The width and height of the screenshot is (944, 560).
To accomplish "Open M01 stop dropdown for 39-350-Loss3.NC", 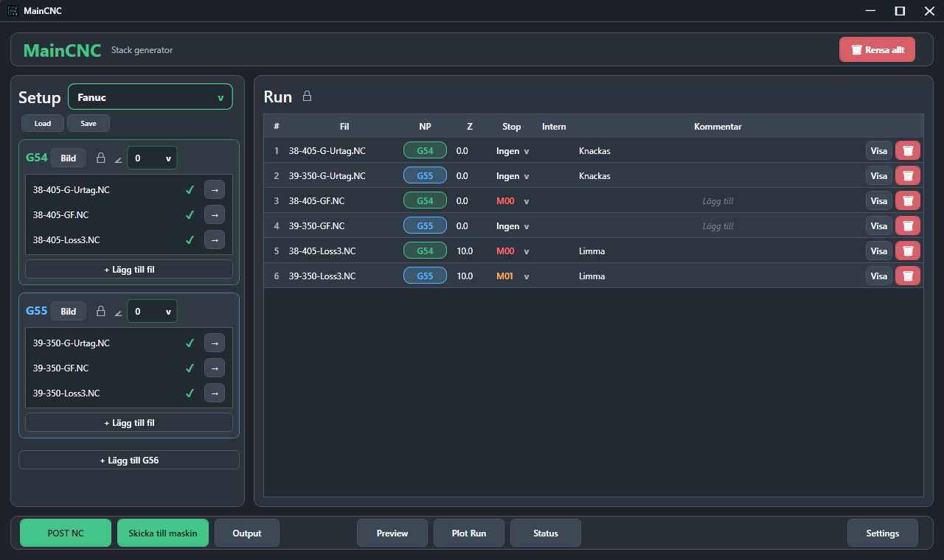I will [513, 276].
